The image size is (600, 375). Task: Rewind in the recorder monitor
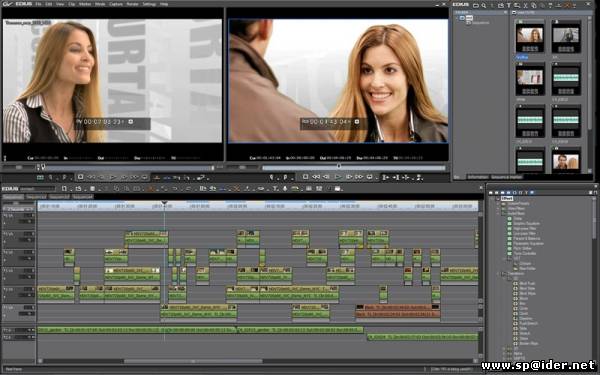(x=316, y=177)
